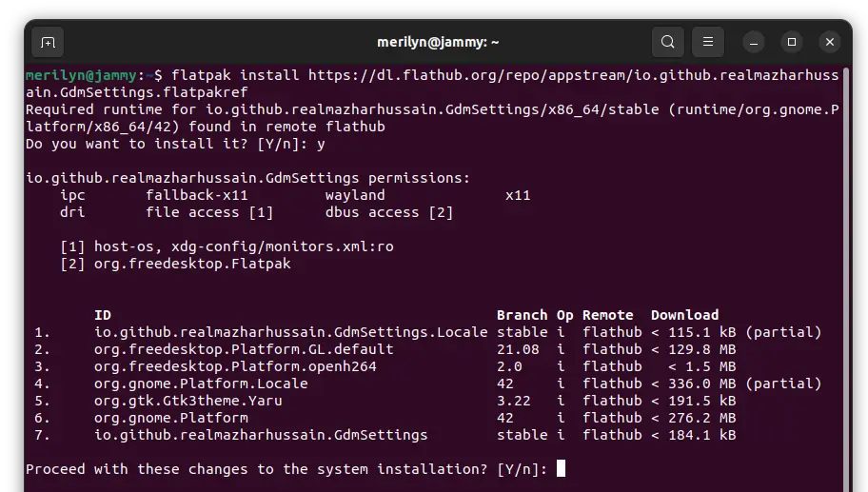The width and height of the screenshot is (868, 492).
Task: Click the Branch column header
Action: point(522,315)
